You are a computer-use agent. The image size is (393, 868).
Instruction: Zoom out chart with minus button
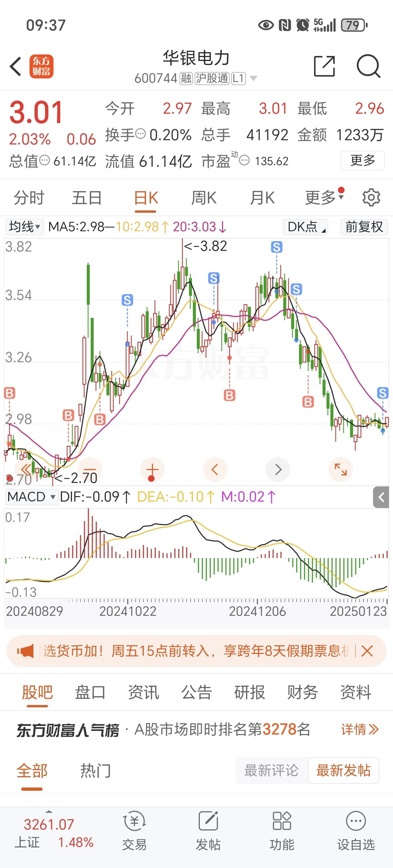[x=90, y=469]
